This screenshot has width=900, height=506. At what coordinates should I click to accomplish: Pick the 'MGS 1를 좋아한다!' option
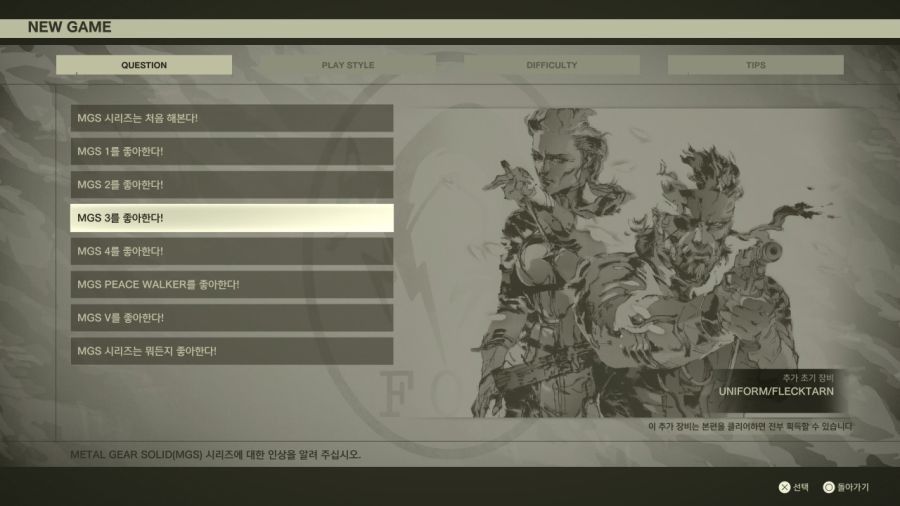click(232, 151)
